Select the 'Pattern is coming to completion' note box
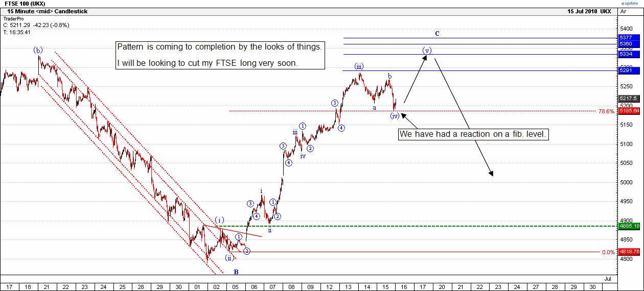This screenshot has width=644, height=291. (220, 55)
